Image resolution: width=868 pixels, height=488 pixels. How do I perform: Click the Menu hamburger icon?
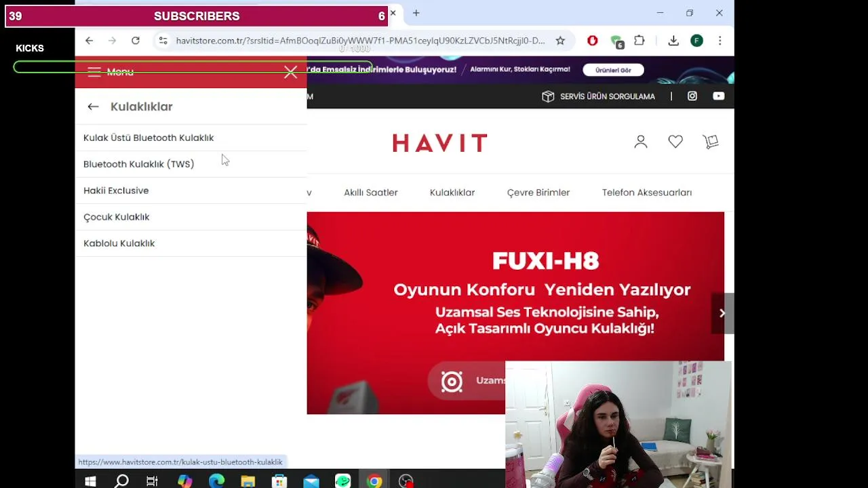94,72
